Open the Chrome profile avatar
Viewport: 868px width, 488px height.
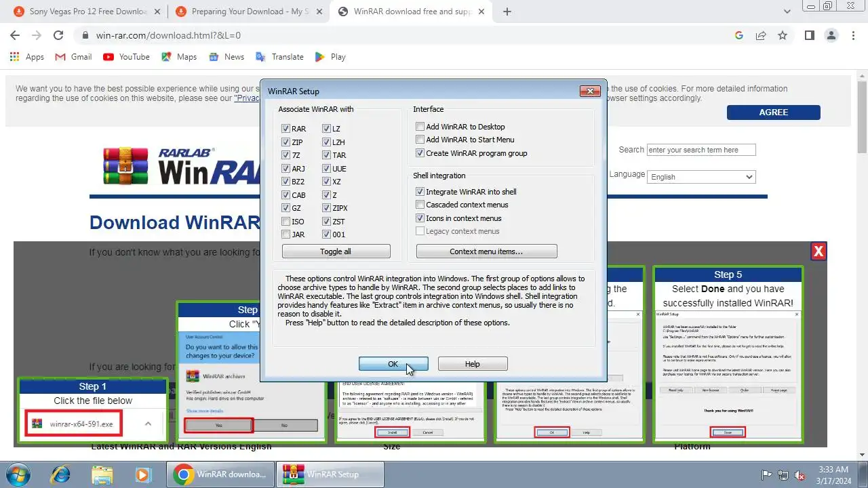831,35
